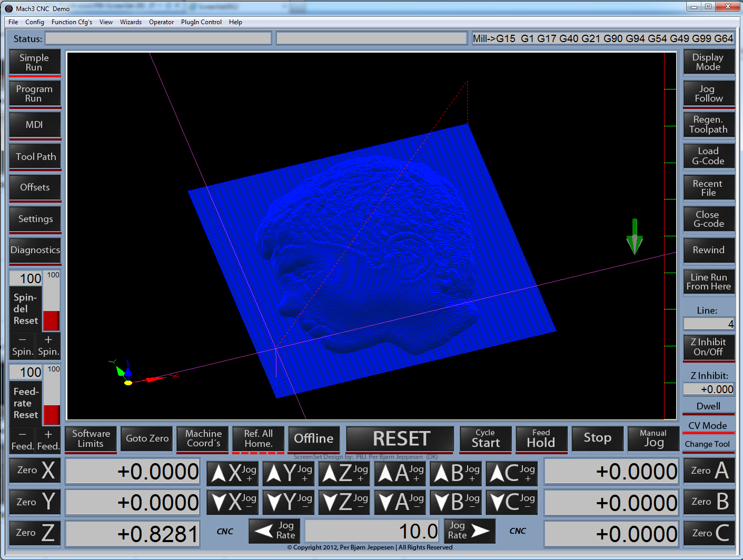This screenshot has width=743, height=560.
Task: Jog the Z axis upward (Z+)
Action: [344, 473]
